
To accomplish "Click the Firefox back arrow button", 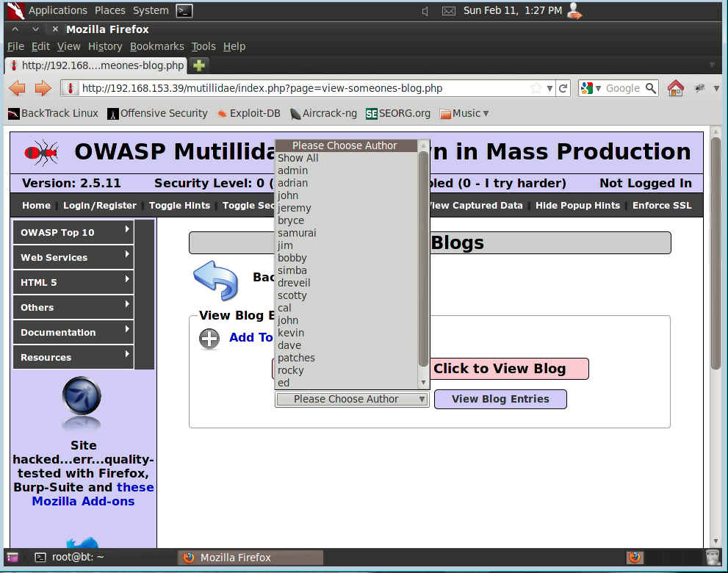I will pos(17,88).
